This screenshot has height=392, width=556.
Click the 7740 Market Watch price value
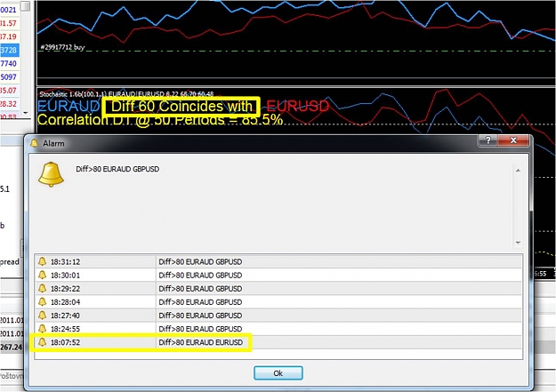(9, 63)
